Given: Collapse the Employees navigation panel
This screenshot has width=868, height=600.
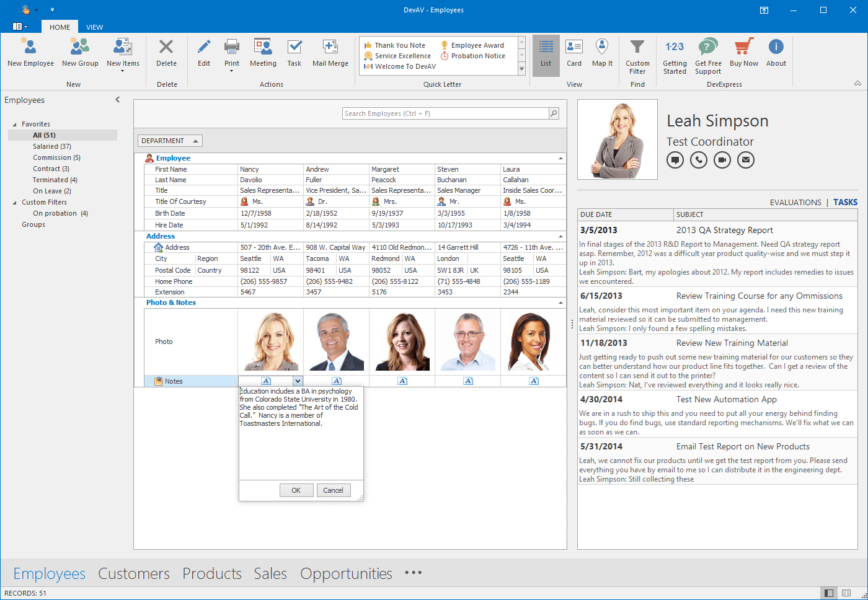Looking at the screenshot, I should click(x=117, y=99).
